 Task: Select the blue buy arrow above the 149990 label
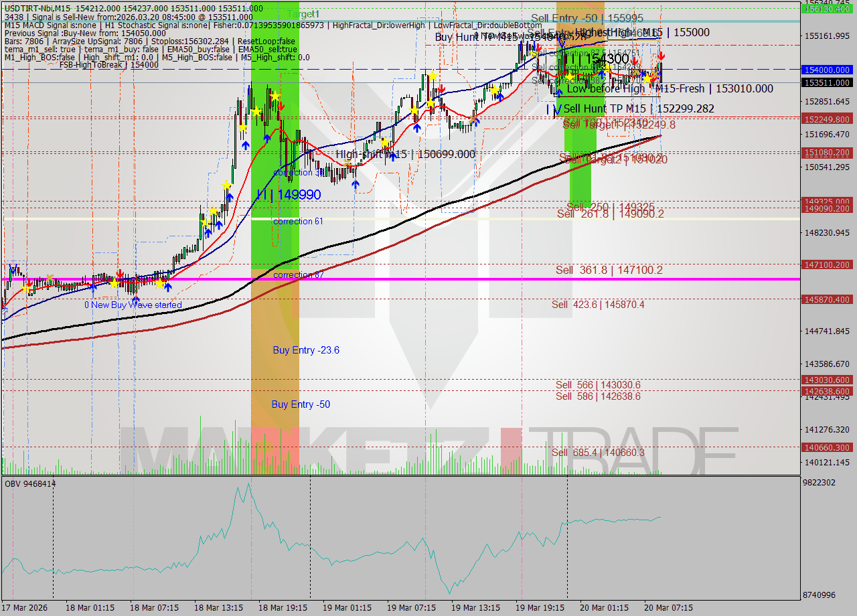coord(267,138)
